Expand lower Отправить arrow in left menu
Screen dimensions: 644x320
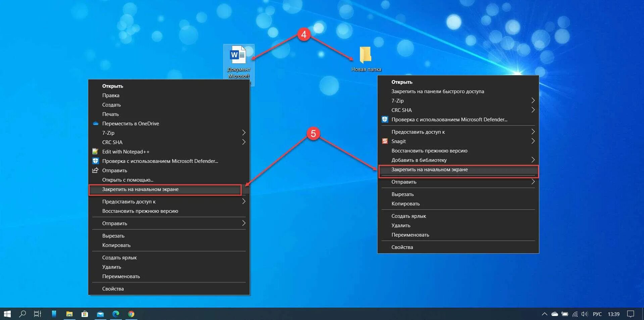(244, 223)
